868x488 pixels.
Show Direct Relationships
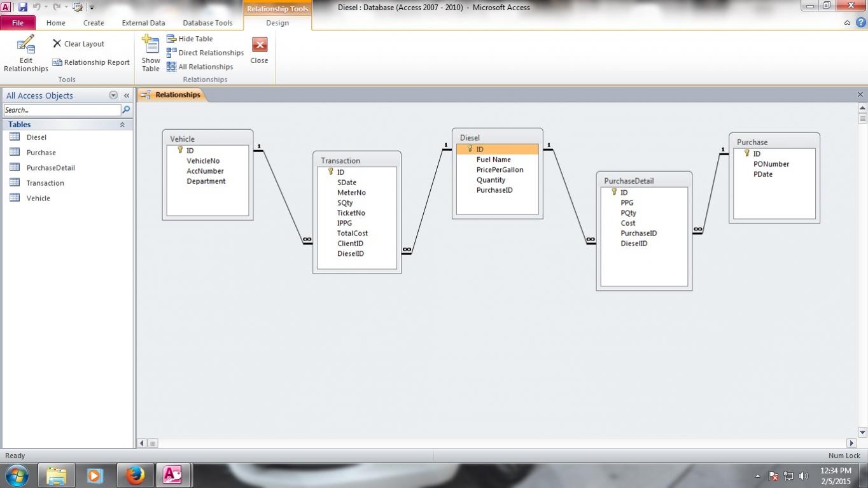coord(205,53)
